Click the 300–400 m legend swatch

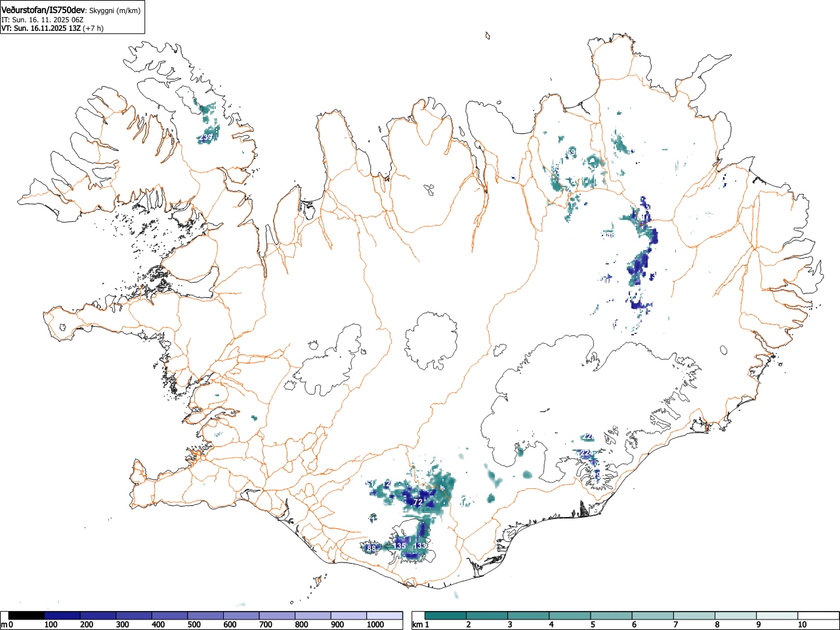point(134,616)
